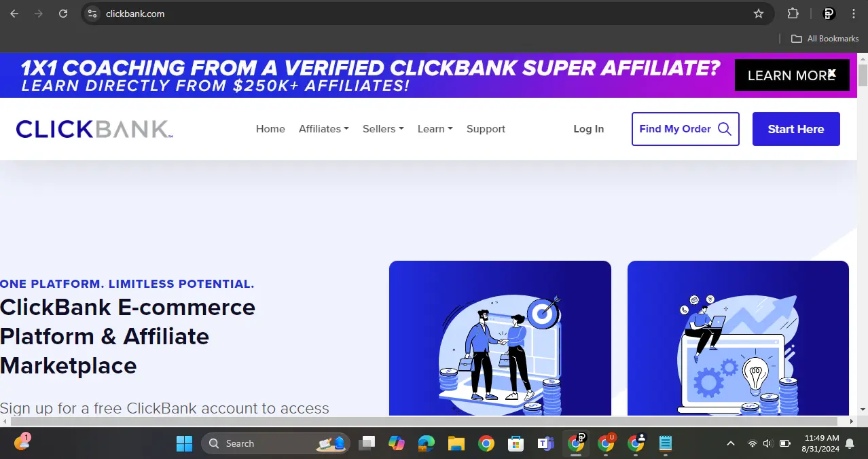This screenshot has width=868, height=459.
Task: Click the Find My Order button
Action: point(685,129)
